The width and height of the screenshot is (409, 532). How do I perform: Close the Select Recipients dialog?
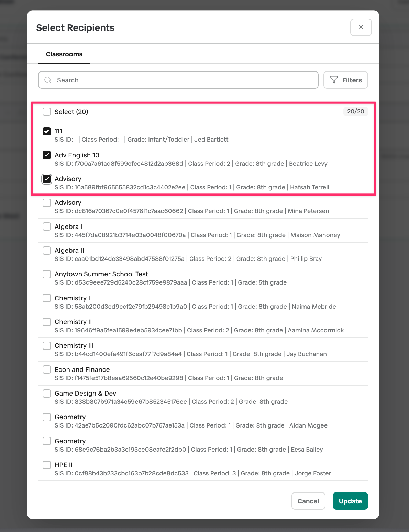pos(361,27)
